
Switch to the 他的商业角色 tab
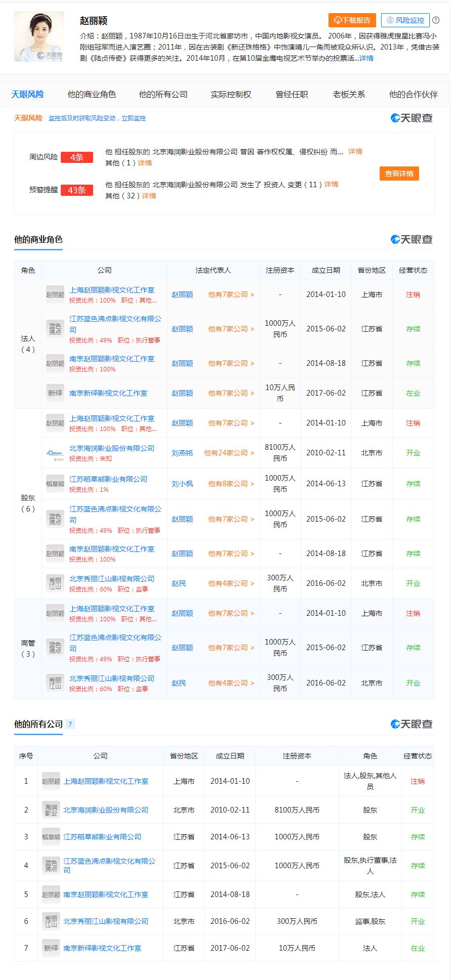coord(92,94)
